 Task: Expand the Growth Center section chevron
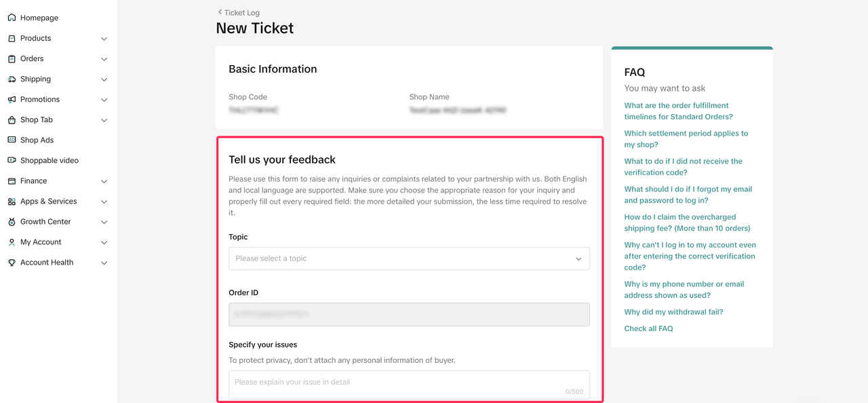[x=104, y=222]
